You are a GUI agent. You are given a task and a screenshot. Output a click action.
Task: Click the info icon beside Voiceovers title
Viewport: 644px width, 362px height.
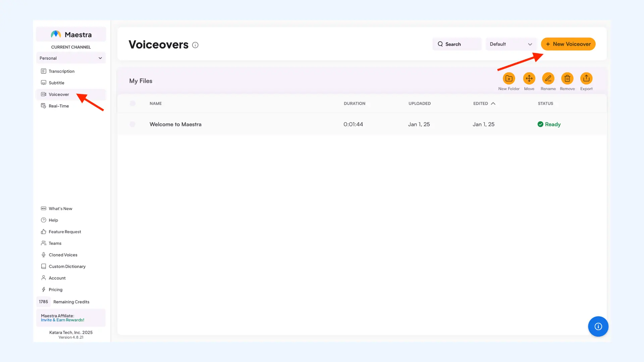pyautogui.click(x=195, y=45)
